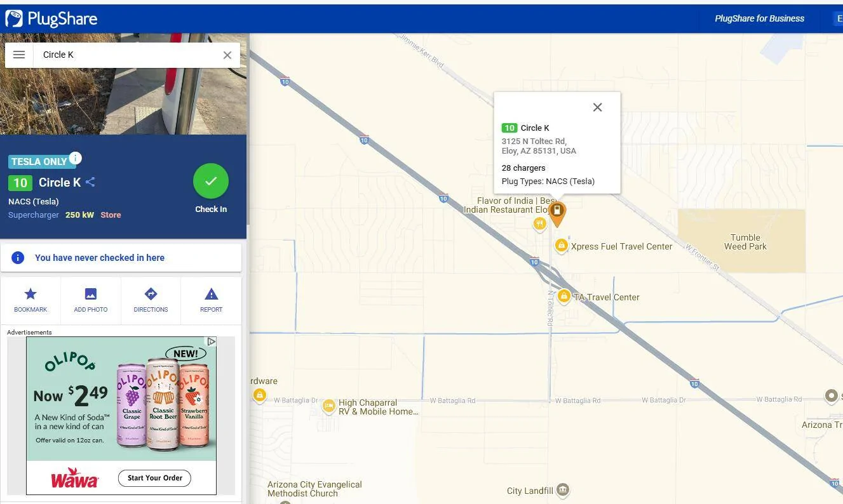Select the orange Circle K charger pin
The image size is (843, 504).
pyautogui.click(x=556, y=212)
